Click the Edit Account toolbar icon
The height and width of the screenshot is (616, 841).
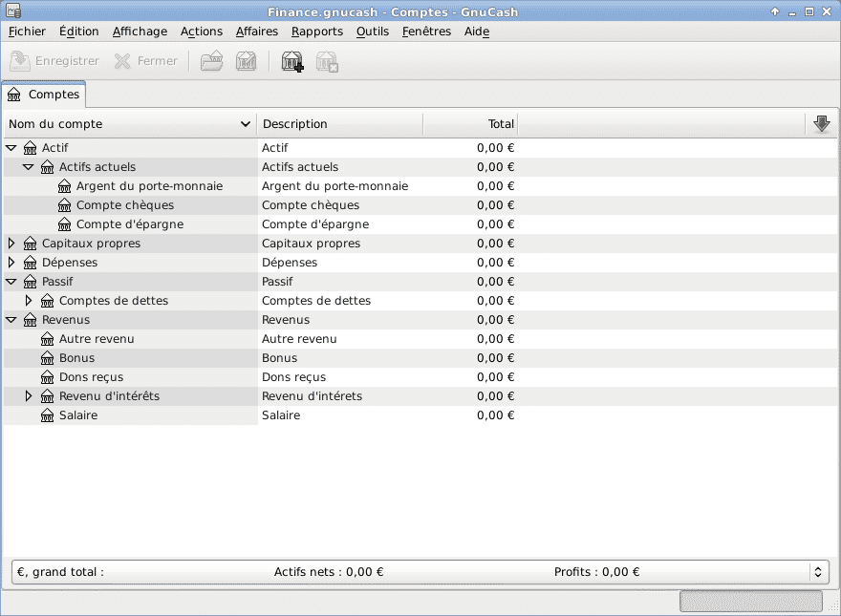[246, 62]
